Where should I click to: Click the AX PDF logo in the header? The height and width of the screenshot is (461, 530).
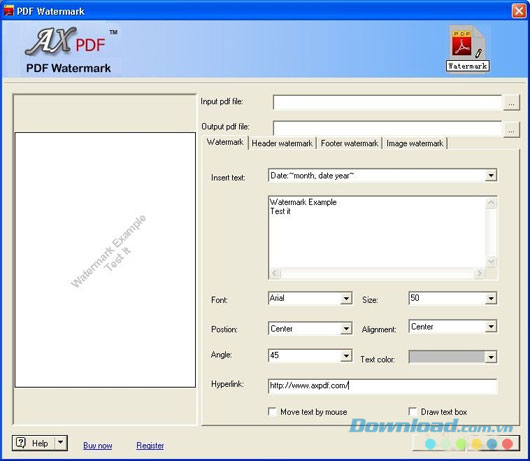click(x=71, y=42)
